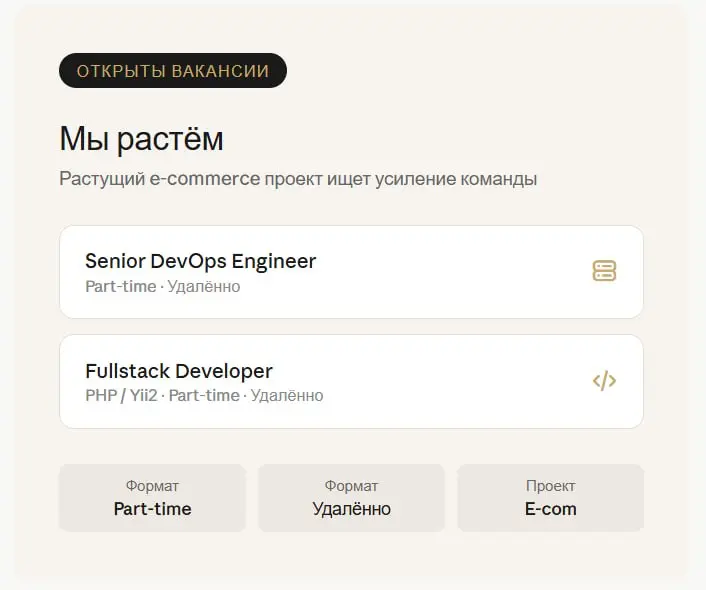Image resolution: width=706 pixels, height=590 pixels.
Task: Select the Формат Part-time tile
Action: point(152,498)
